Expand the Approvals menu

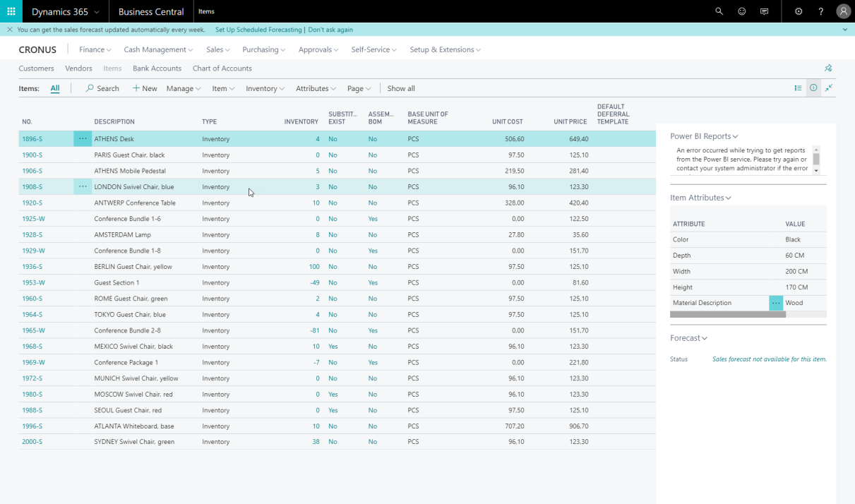click(x=318, y=49)
